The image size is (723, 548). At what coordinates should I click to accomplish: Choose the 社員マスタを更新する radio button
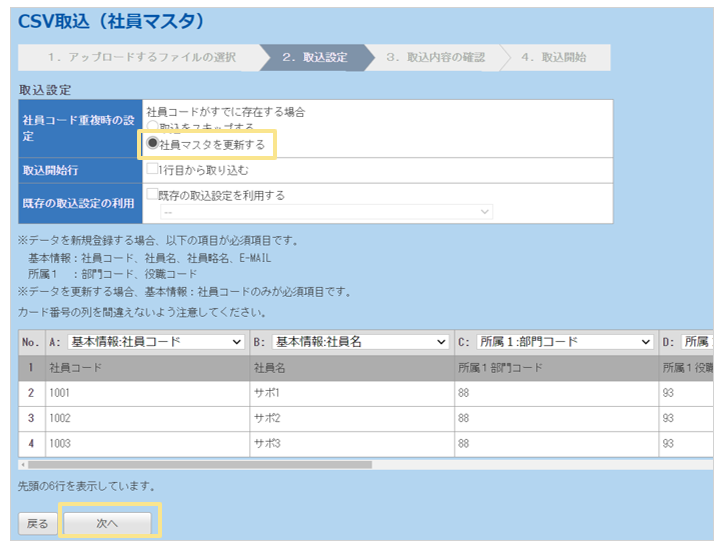click(x=153, y=145)
